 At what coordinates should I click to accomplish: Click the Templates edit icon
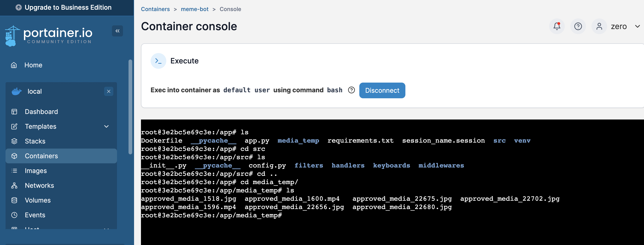click(x=14, y=126)
